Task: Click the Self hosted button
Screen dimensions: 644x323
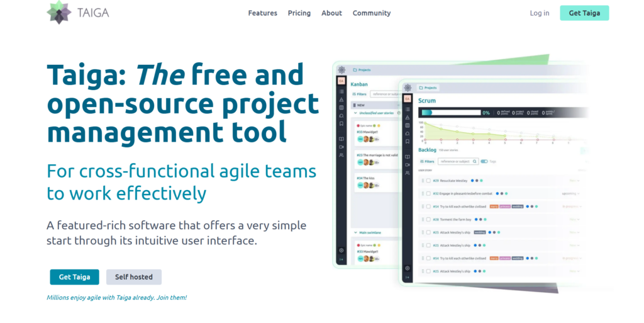Action: tap(133, 277)
